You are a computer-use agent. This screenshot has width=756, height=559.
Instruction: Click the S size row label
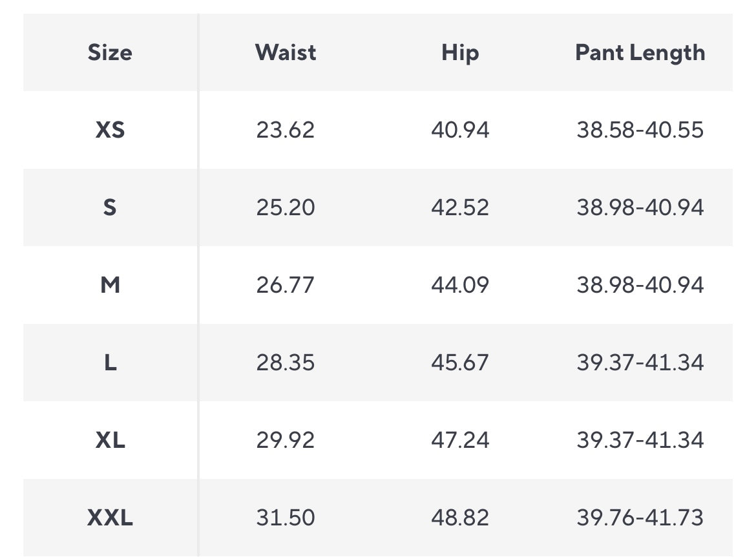coord(110,207)
